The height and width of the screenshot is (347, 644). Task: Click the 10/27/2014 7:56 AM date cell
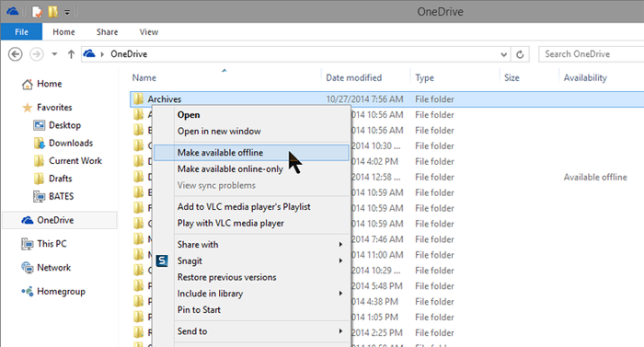tap(364, 99)
